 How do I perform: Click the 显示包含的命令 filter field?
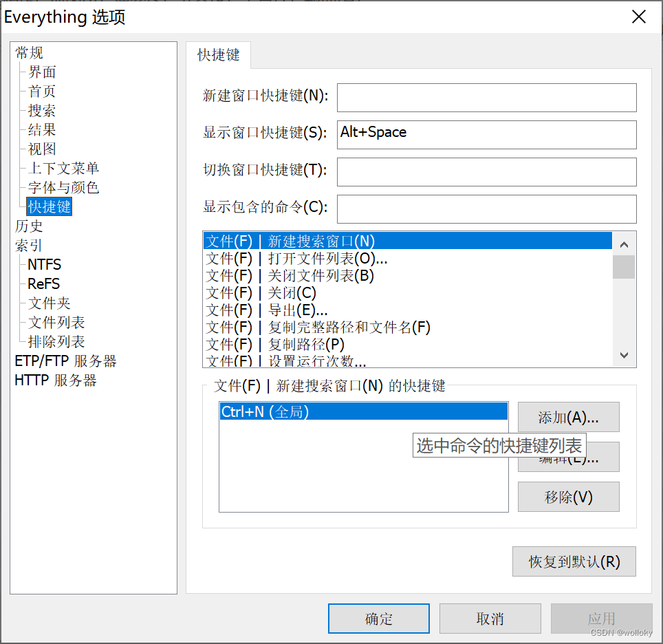click(487, 209)
